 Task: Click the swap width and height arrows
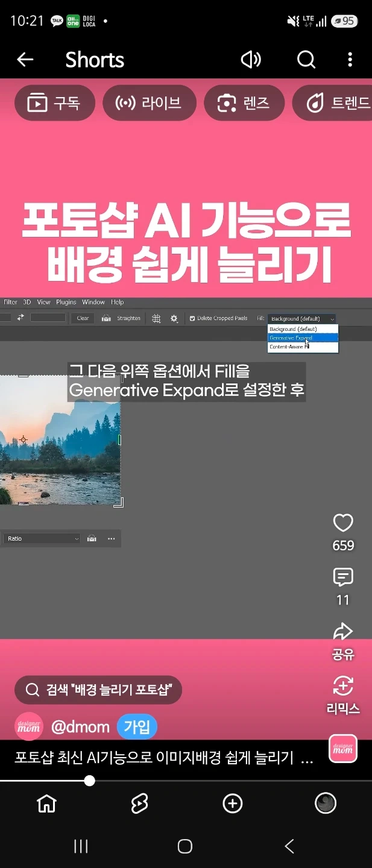(x=20, y=318)
